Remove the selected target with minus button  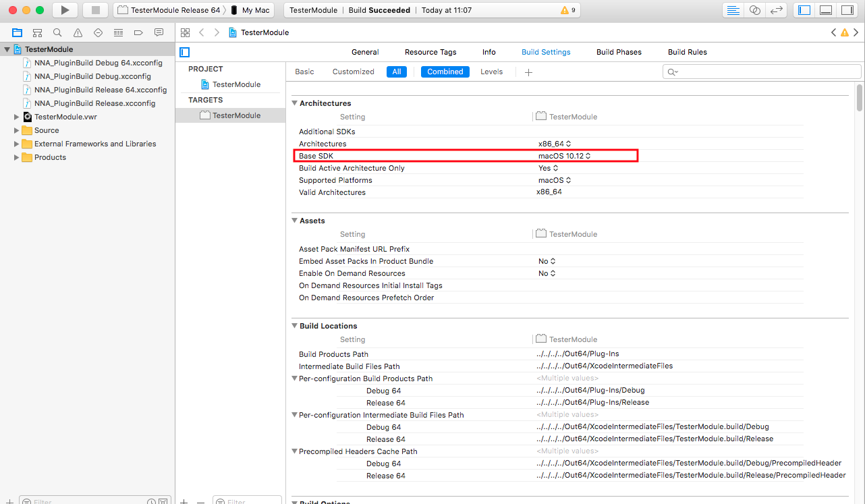[x=200, y=501]
